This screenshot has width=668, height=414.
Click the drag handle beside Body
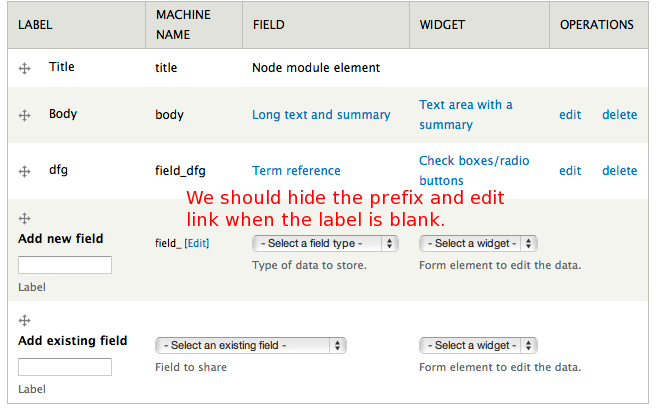click(x=24, y=115)
